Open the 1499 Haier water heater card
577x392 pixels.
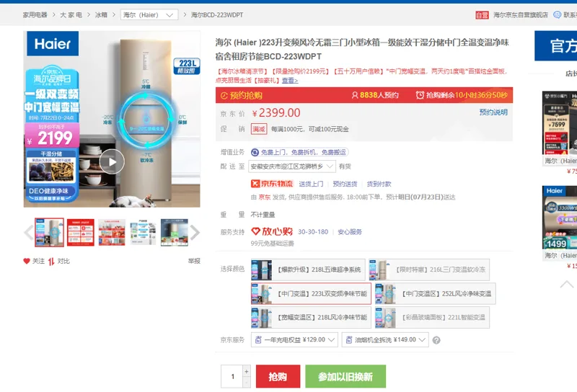pyautogui.click(x=560, y=223)
